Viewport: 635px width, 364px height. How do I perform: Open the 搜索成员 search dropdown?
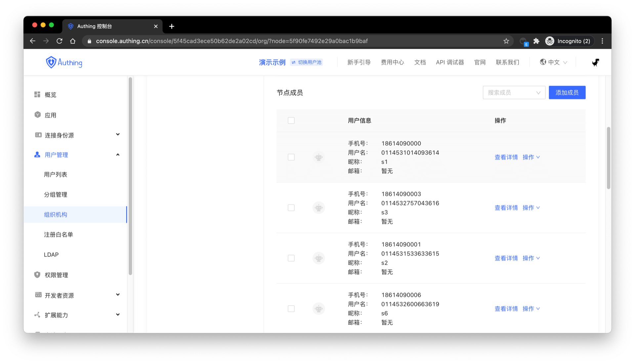[x=514, y=93]
